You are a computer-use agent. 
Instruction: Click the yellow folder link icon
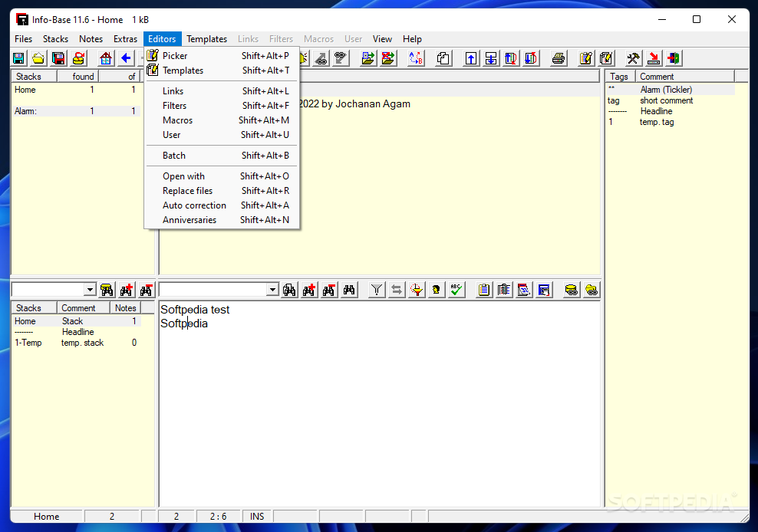click(x=592, y=290)
